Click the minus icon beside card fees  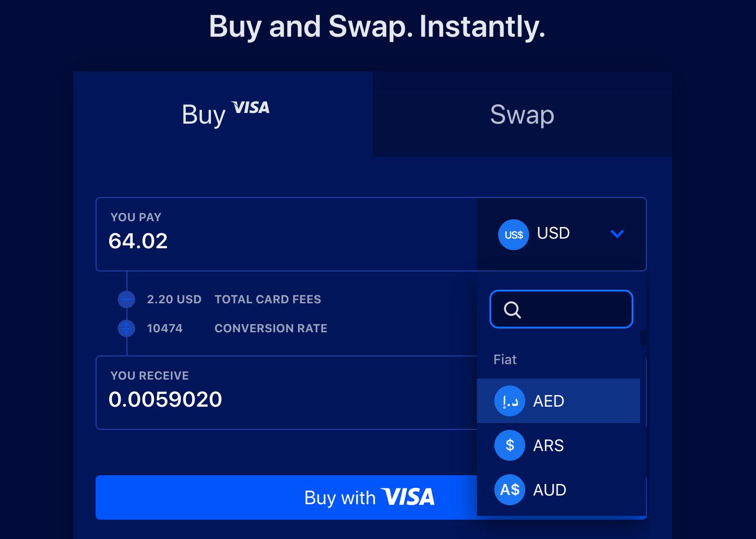tap(126, 299)
